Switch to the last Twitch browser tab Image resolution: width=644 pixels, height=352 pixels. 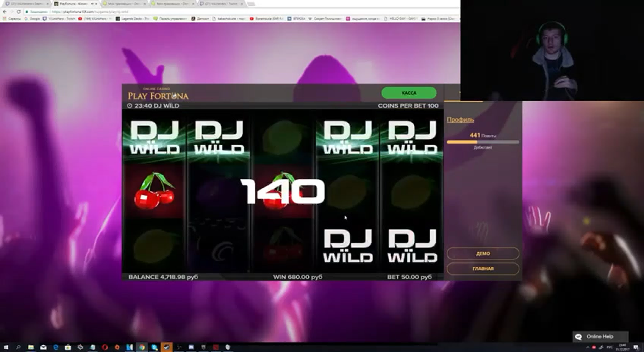[x=221, y=4]
